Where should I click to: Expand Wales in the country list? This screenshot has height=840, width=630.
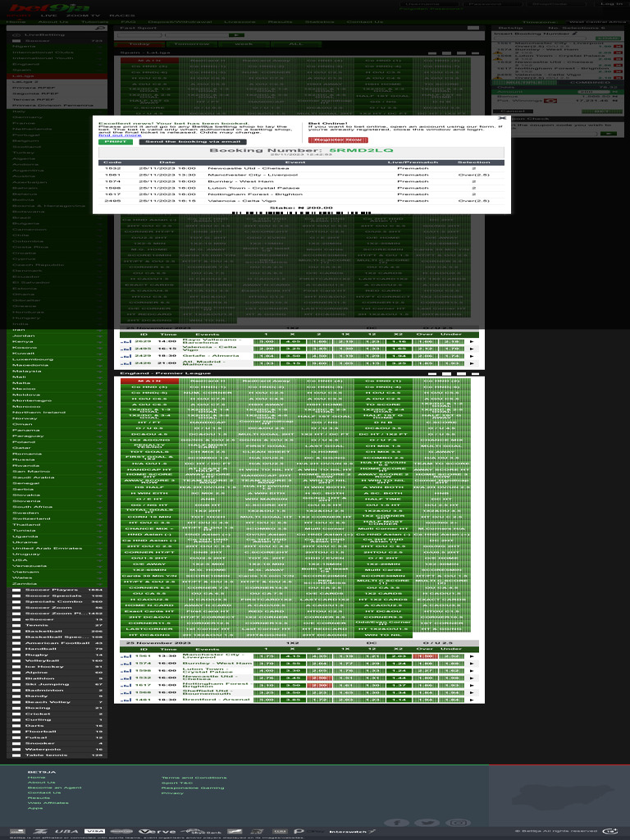point(57,577)
